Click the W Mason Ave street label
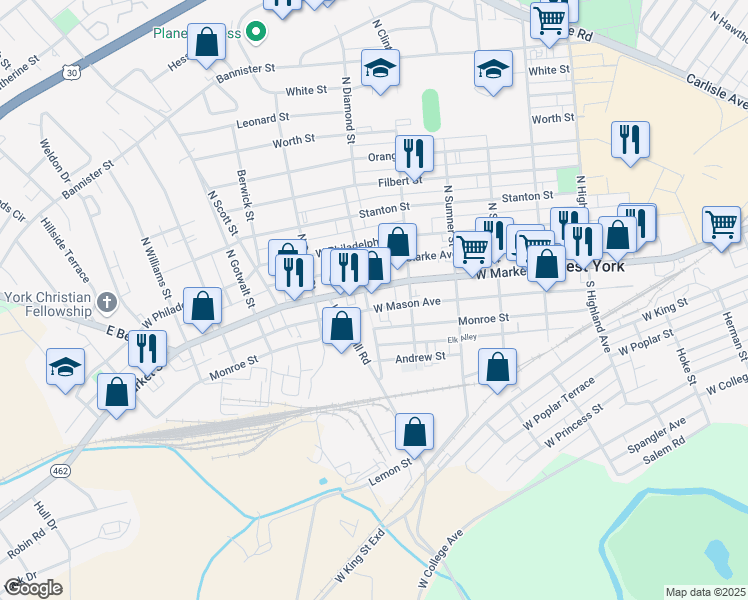The height and width of the screenshot is (600, 748). point(407,305)
